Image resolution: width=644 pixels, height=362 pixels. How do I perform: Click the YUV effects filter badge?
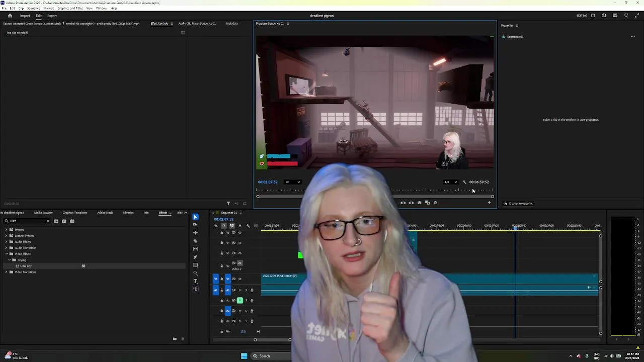pyautogui.click(x=72, y=221)
